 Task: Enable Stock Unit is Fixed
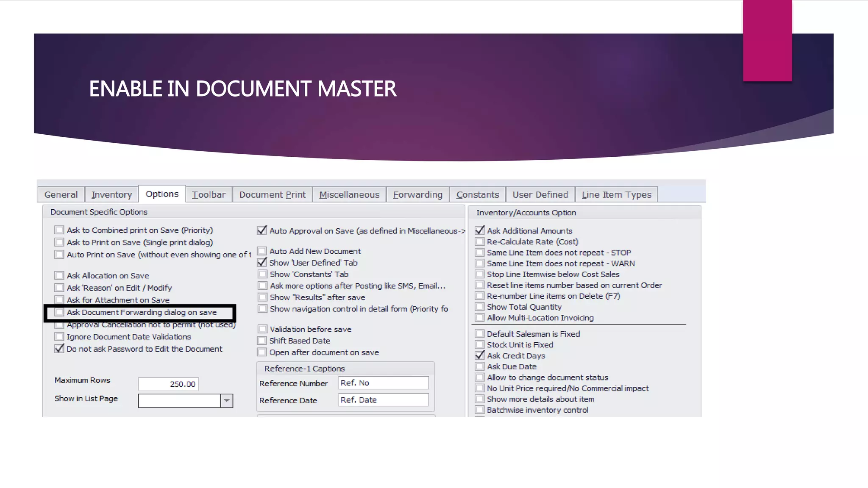pos(479,345)
